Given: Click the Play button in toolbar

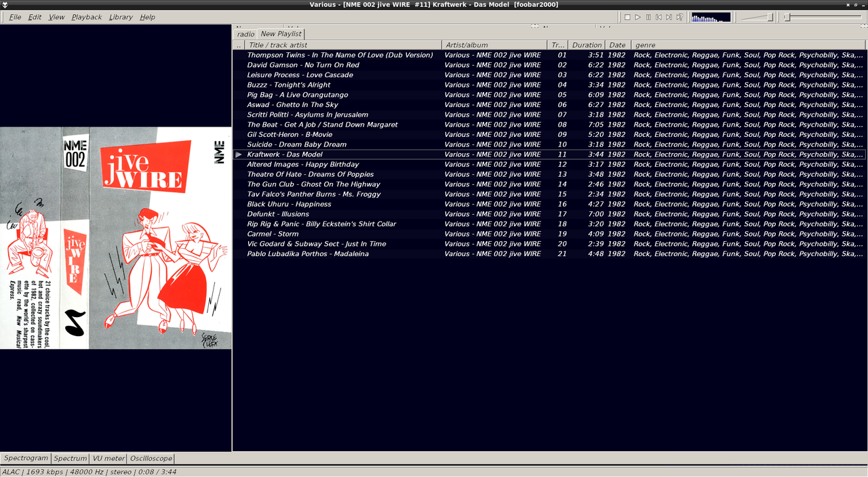Looking at the screenshot, I should pyautogui.click(x=637, y=17).
